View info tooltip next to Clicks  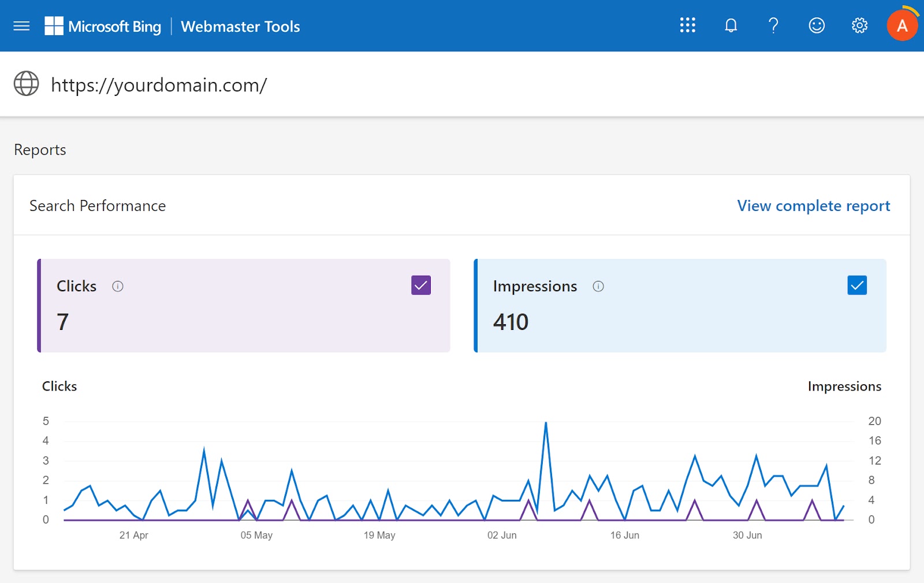click(118, 286)
